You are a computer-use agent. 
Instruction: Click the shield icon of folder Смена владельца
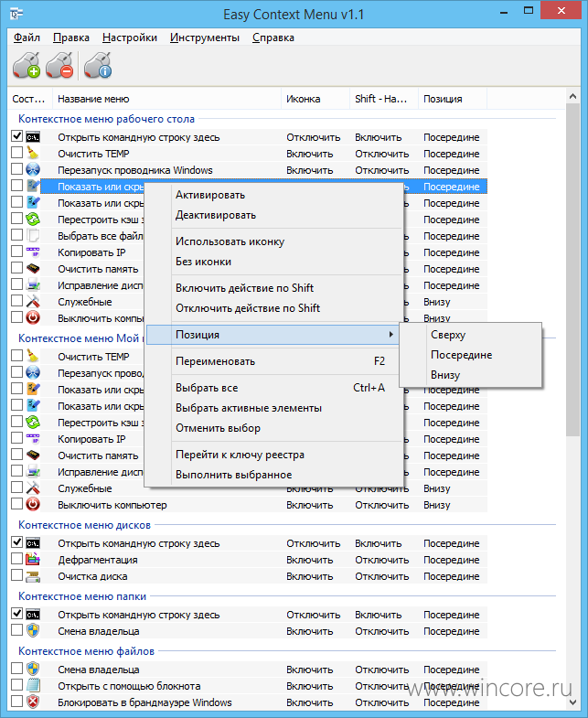coord(33,630)
